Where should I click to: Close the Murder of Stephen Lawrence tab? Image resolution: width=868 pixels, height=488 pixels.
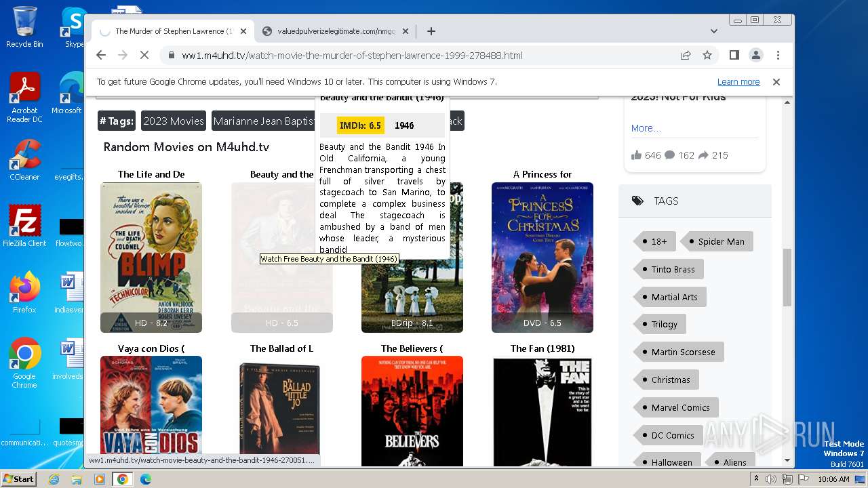pyautogui.click(x=243, y=31)
